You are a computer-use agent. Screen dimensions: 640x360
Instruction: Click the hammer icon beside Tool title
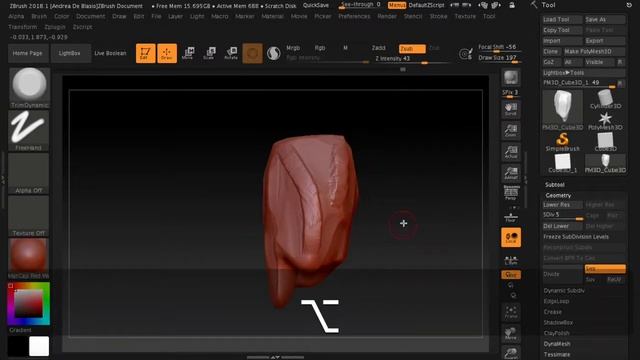point(534,5)
